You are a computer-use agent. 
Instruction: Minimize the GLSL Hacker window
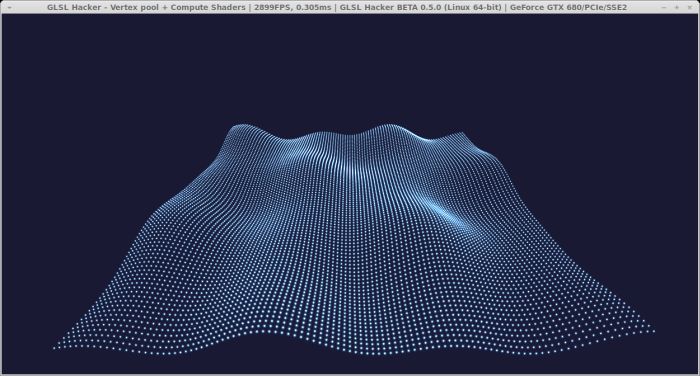click(664, 7)
